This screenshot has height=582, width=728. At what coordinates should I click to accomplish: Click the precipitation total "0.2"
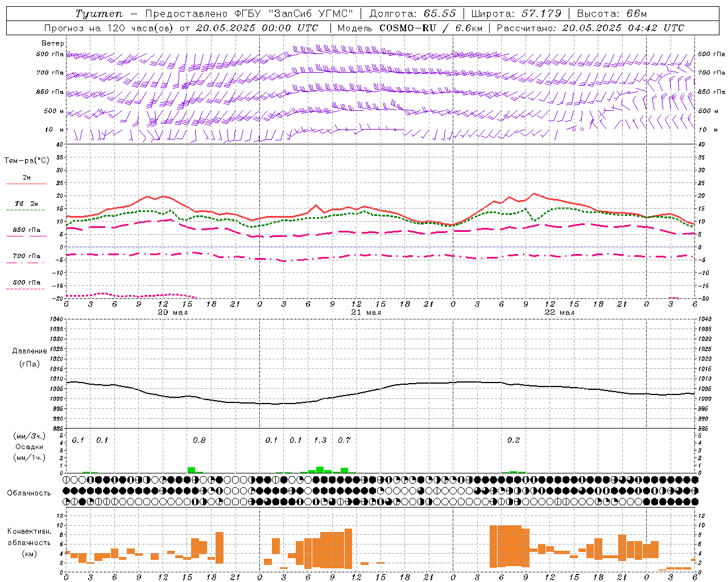[513, 440]
